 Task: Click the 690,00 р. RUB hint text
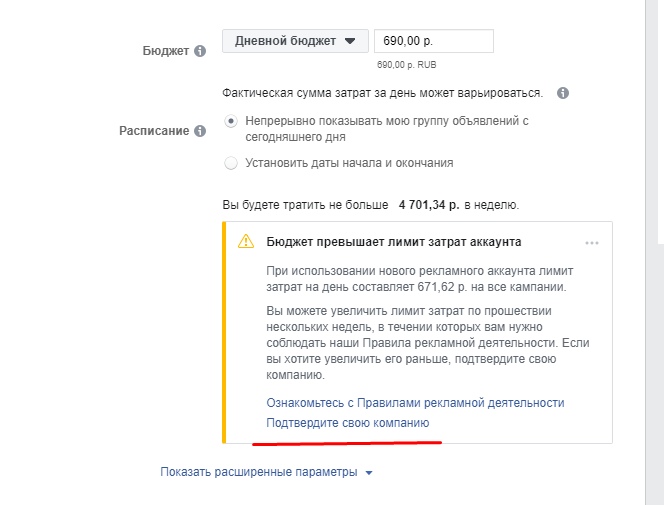407,65
